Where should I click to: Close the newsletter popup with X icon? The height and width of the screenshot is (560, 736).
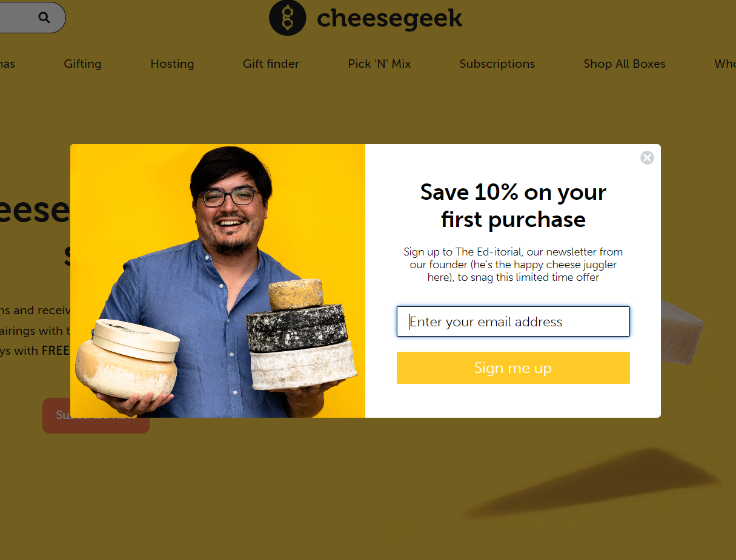647,158
